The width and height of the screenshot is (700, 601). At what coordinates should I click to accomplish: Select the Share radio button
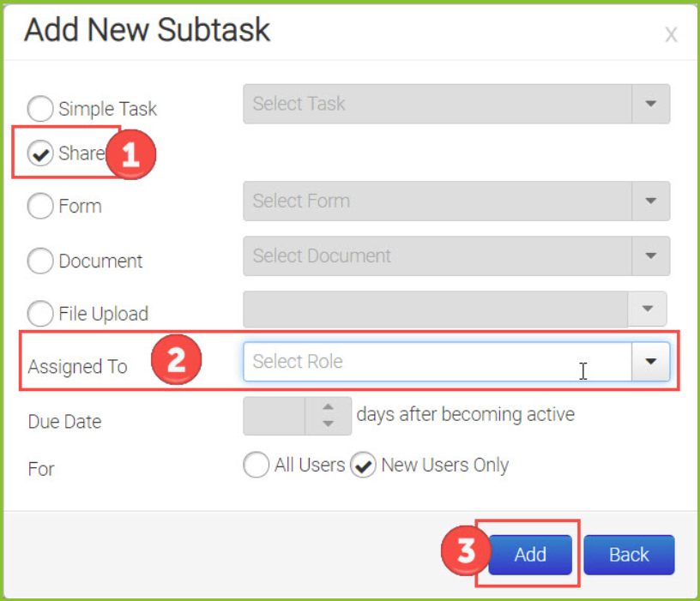pyautogui.click(x=40, y=153)
